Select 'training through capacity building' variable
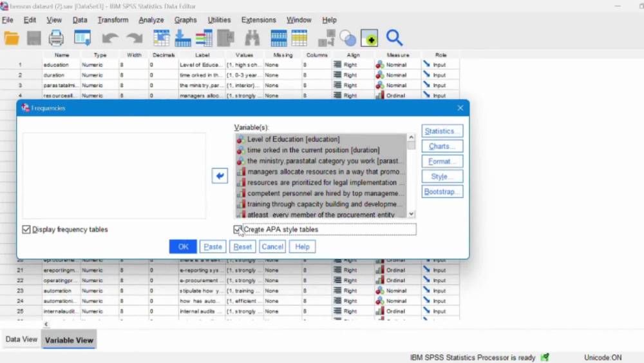The image size is (644, 363). tap(322, 204)
